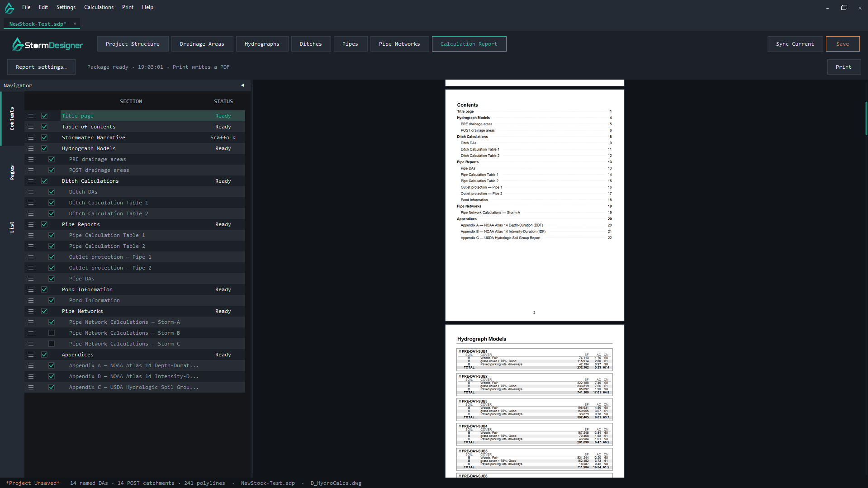This screenshot has height=488, width=868.
Task: Click the Ditches tab button
Action: tap(311, 44)
